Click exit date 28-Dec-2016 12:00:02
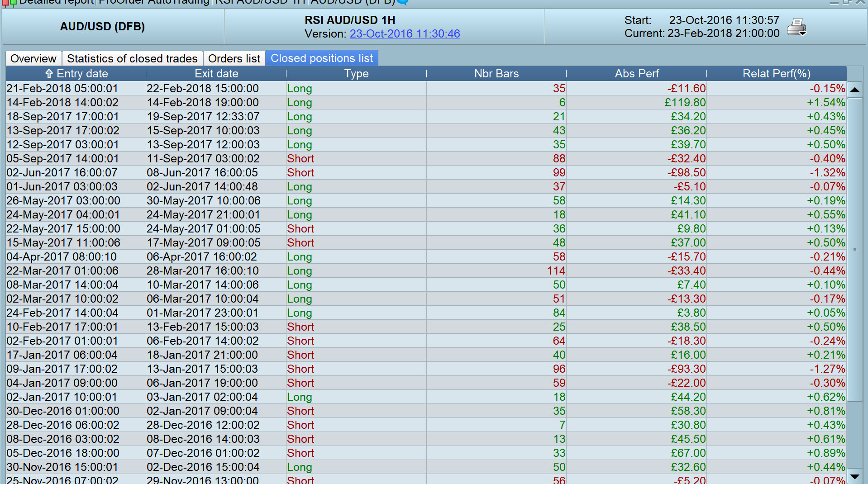Image resolution: width=868 pixels, height=484 pixels. click(x=203, y=425)
